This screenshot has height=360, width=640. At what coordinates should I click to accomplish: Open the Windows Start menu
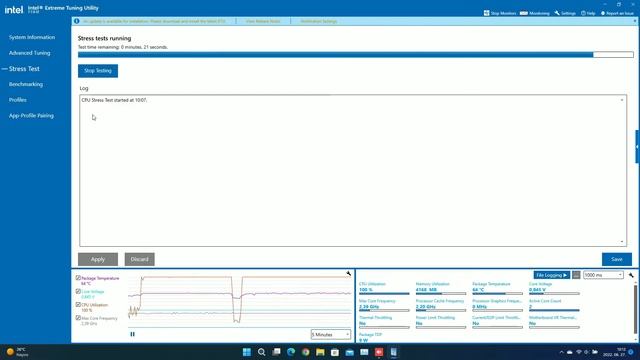pos(247,352)
